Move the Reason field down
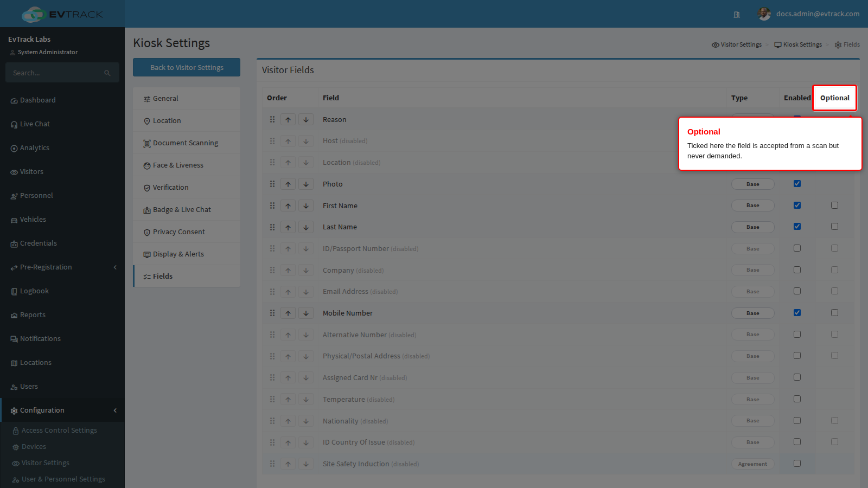868x488 pixels. [306, 119]
